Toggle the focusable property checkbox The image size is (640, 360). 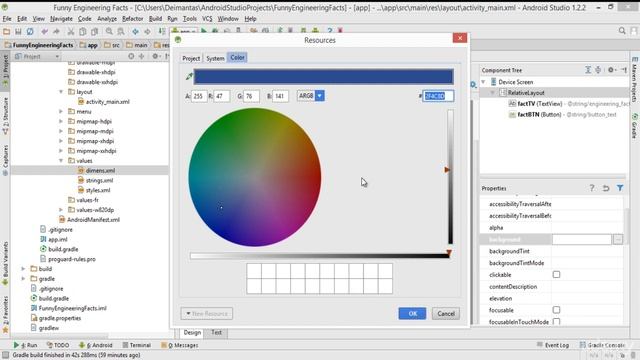coord(556,310)
